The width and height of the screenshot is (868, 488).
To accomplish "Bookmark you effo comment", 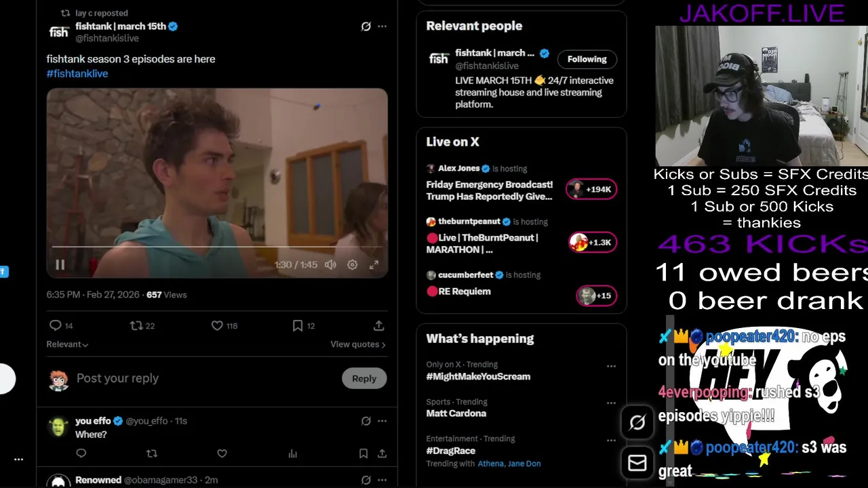I will [363, 453].
